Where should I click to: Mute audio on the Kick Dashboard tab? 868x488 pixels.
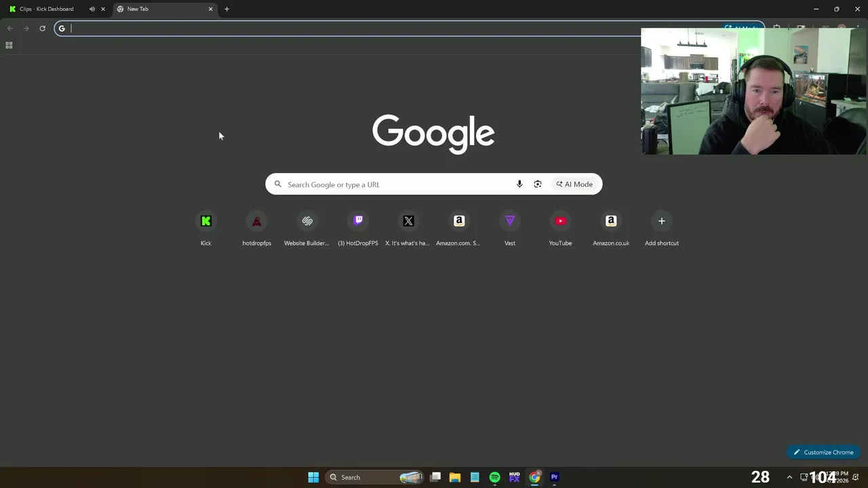click(92, 9)
